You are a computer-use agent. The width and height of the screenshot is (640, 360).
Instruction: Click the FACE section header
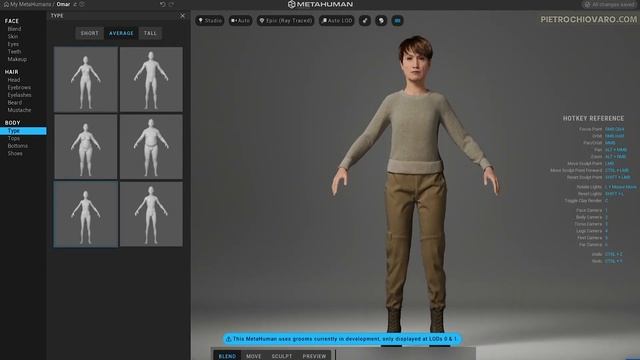[12, 21]
